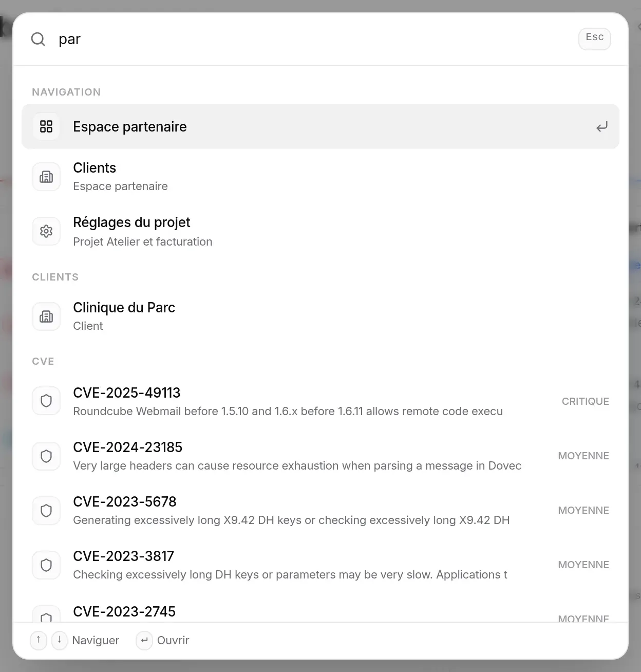641x672 pixels.
Task: Click the shield icon for CVE-2023-3817
Action: pyautogui.click(x=46, y=565)
